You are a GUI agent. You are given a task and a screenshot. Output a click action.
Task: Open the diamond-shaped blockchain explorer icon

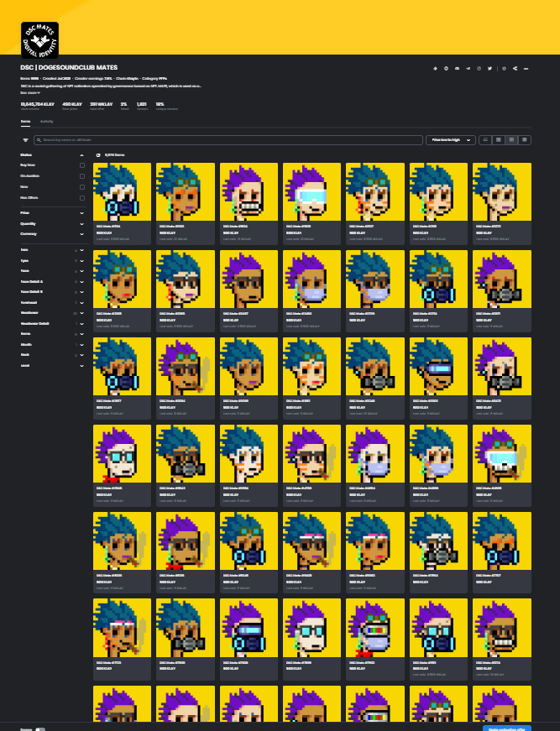435,69
